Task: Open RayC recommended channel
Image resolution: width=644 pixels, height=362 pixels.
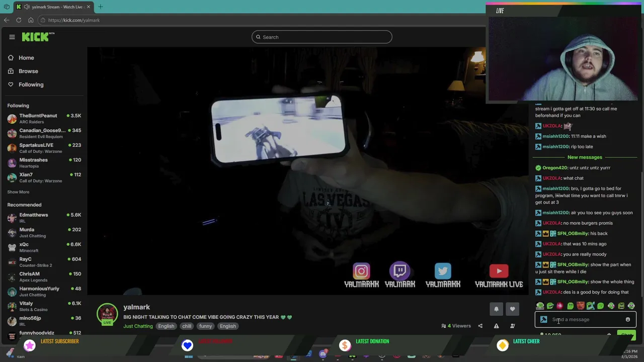Action: (x=44, y=262)
